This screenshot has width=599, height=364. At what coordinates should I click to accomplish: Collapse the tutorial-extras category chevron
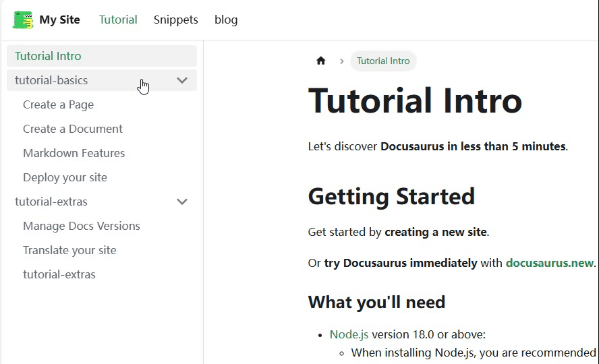[182, 202]
